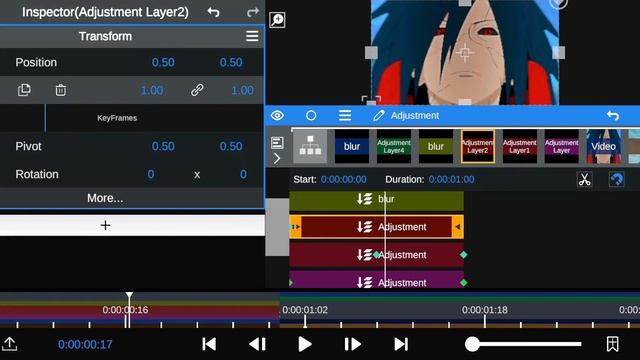The height and width of the screenshot is (360, 640).
Task: Edit the second scale value 1.00
Action: click(242, 90)
